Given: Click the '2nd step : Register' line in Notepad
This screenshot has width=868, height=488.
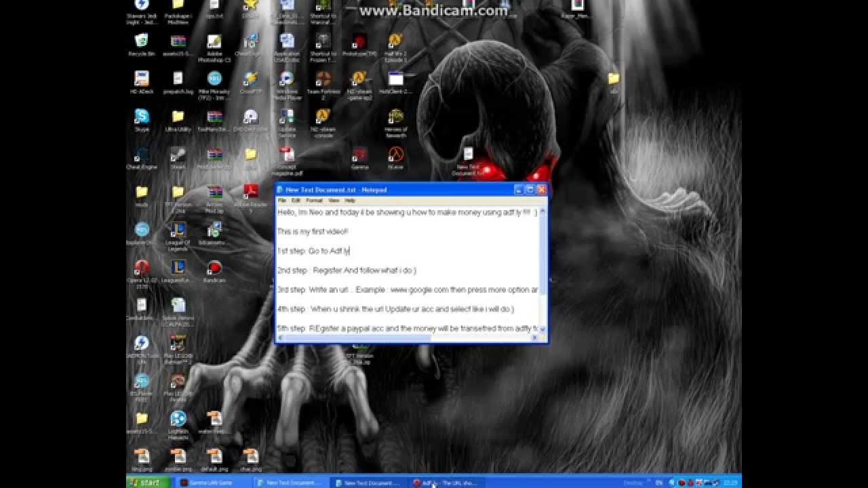Looking at the screenshot, I should tap(347, 270).
